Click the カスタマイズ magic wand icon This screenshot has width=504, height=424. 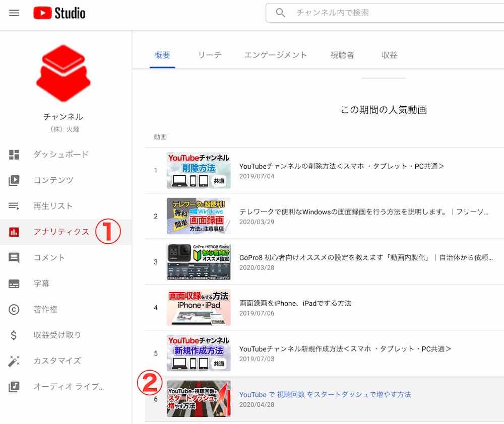(14, 361)
